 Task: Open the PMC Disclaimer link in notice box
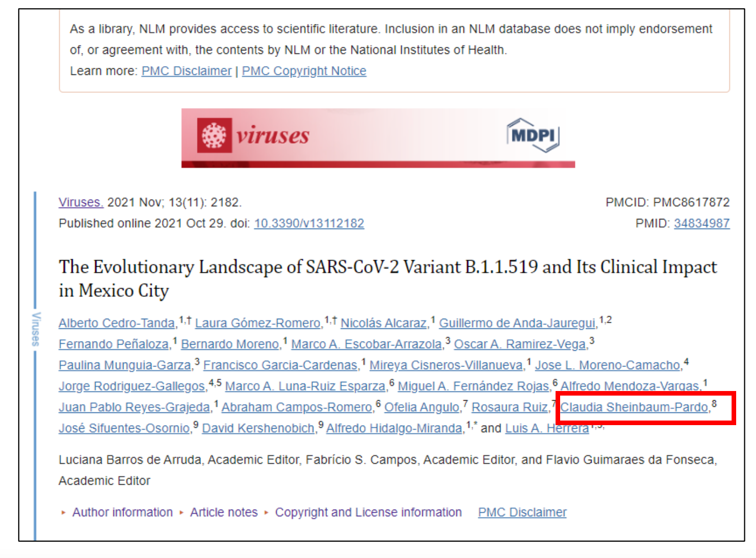tap(186, 71)
